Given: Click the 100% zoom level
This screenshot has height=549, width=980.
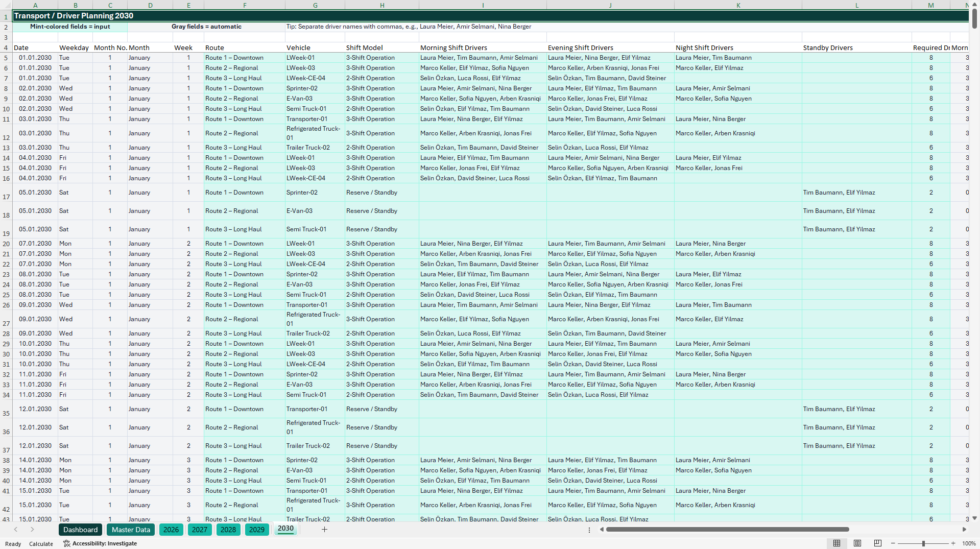Looking at the screenshot, I should pyautogui.click(x=969, y=543).
